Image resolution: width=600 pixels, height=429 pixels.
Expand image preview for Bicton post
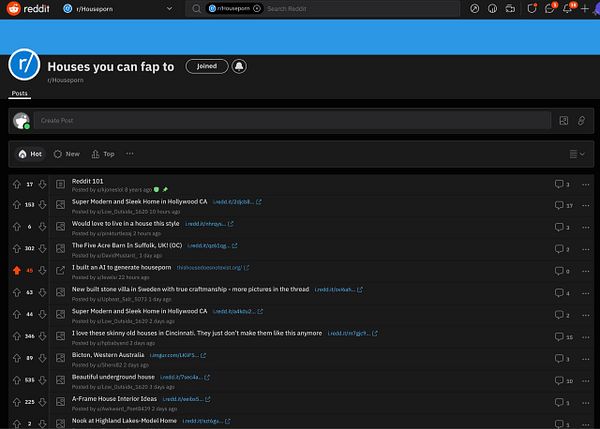[60, 358]
